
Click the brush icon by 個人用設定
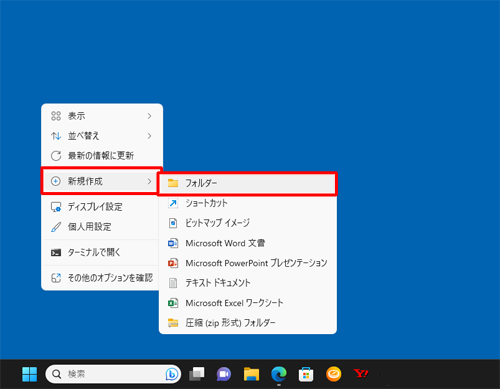[x=56, y=227]
